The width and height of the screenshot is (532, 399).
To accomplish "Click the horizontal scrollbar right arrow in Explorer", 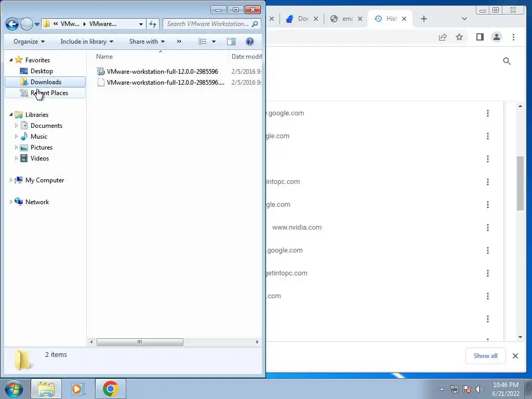I will click(257, 342).
